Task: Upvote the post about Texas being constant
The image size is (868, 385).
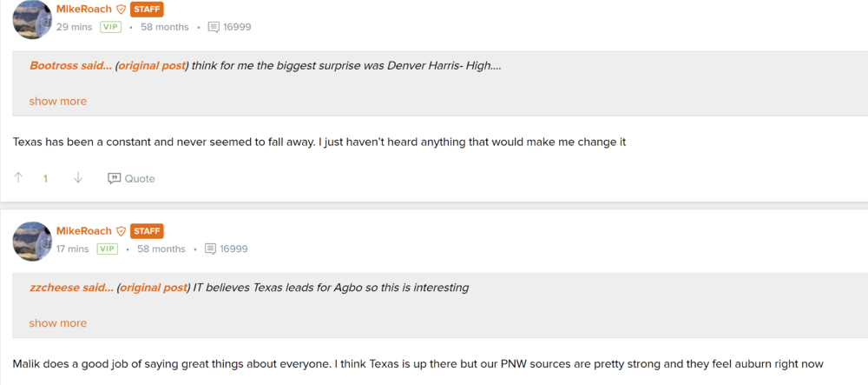Action: click(x=18, y=178)
